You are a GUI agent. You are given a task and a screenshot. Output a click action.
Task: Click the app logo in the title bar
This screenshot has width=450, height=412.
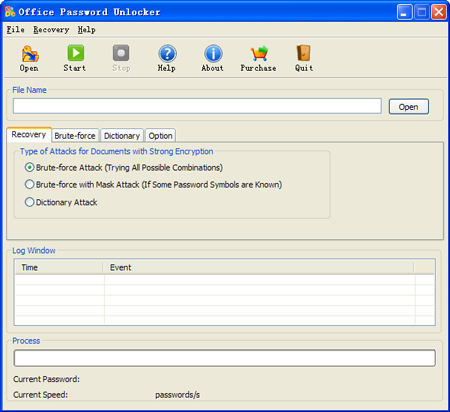10,12
